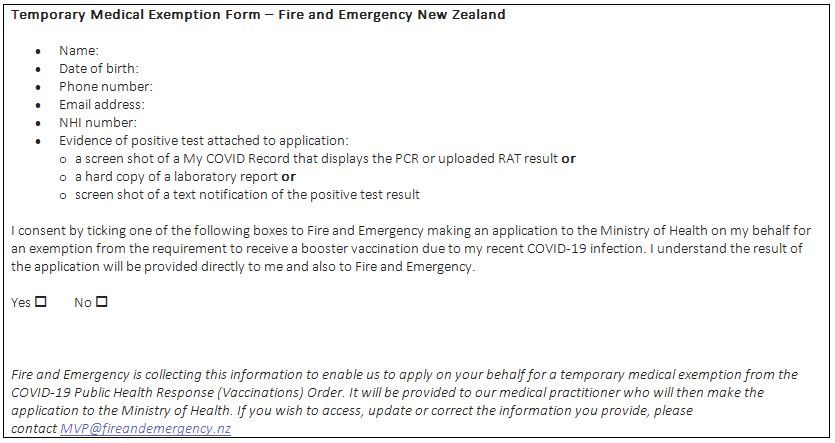This screenshot has height=443, width=835.
Task: Click the Name field line
Action: pyautogui.click(x=79, y=51)
